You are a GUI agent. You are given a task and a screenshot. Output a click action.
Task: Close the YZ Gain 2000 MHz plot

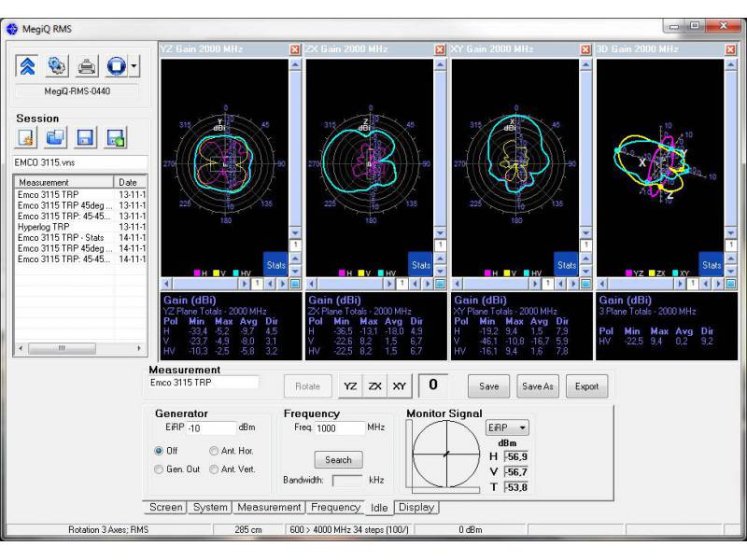[295, 49]
